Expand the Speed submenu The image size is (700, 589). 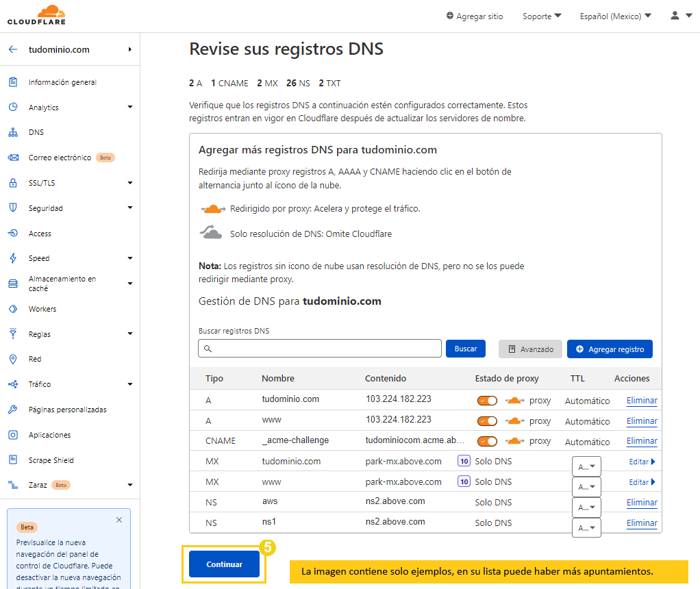point(130,258)
